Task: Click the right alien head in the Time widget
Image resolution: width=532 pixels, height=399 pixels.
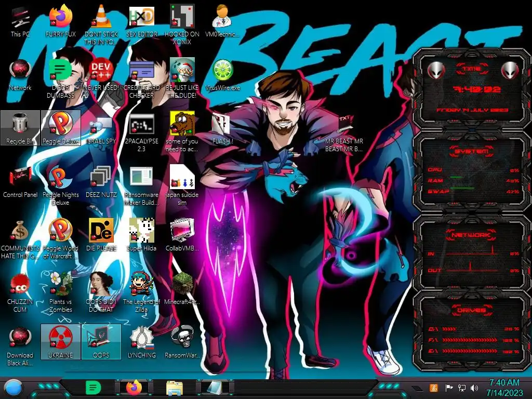Action: tap(510, 71)
